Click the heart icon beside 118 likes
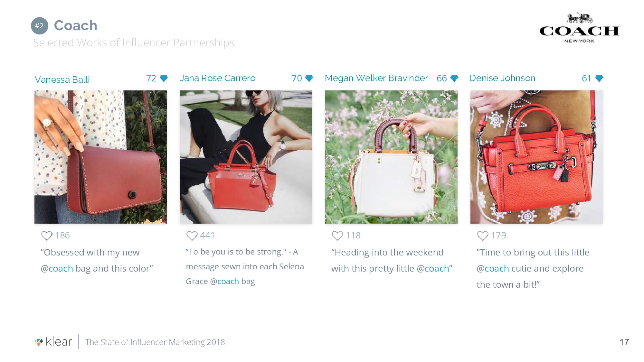The width and height of the screenshot is (644, 362). point(337,236)
